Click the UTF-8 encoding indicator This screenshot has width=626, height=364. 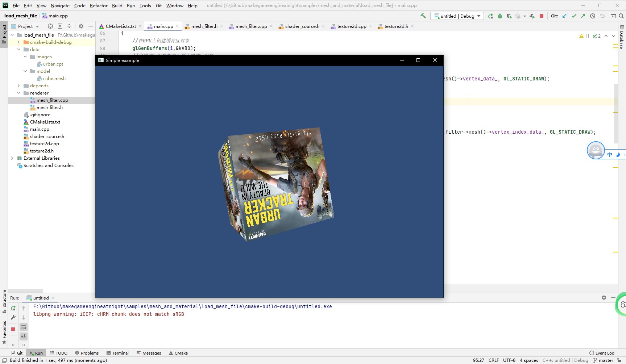pos(509,360)
